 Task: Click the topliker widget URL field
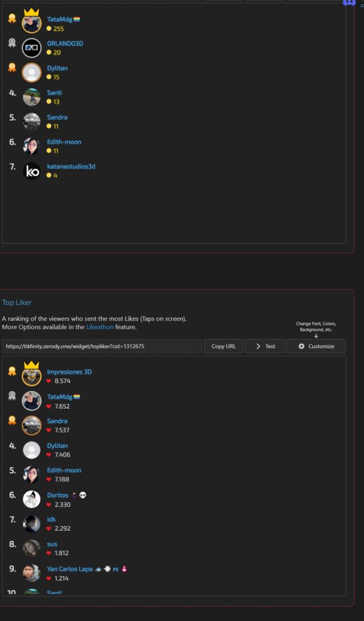coord(102,346)
